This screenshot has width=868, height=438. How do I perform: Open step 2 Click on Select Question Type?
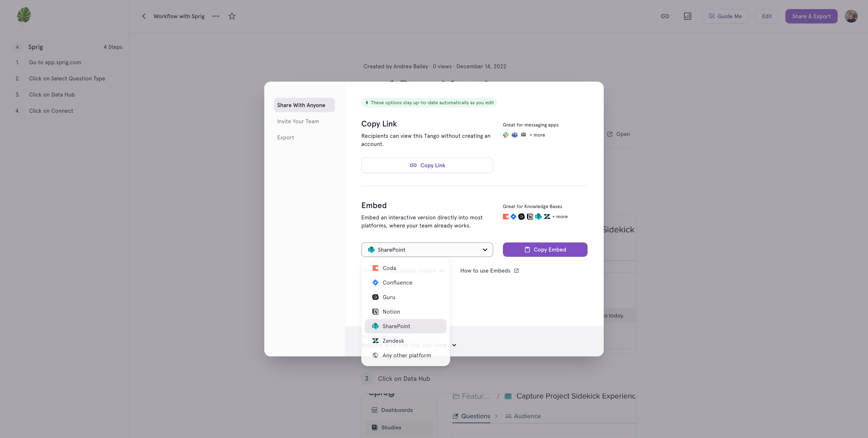[67, 79]
